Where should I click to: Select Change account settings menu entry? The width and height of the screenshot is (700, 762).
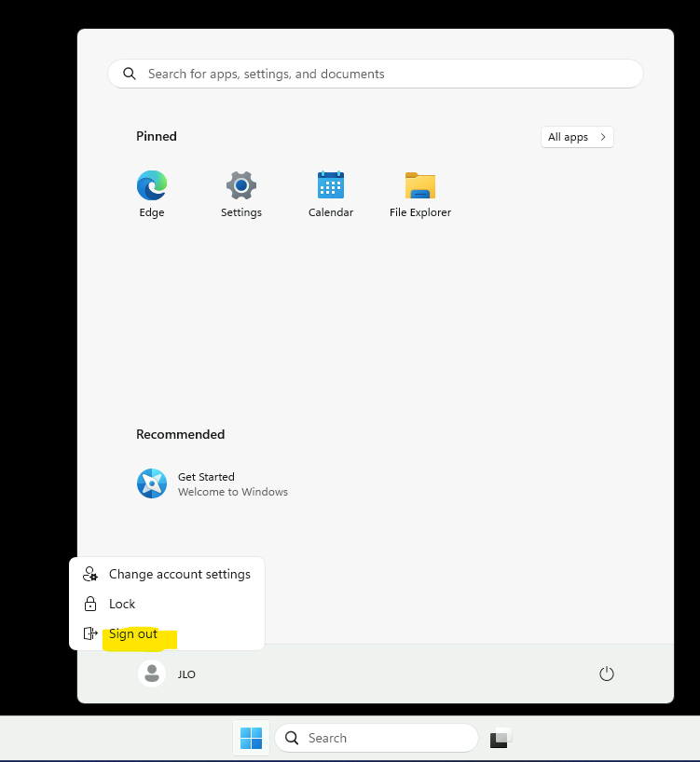pos(167,574)
